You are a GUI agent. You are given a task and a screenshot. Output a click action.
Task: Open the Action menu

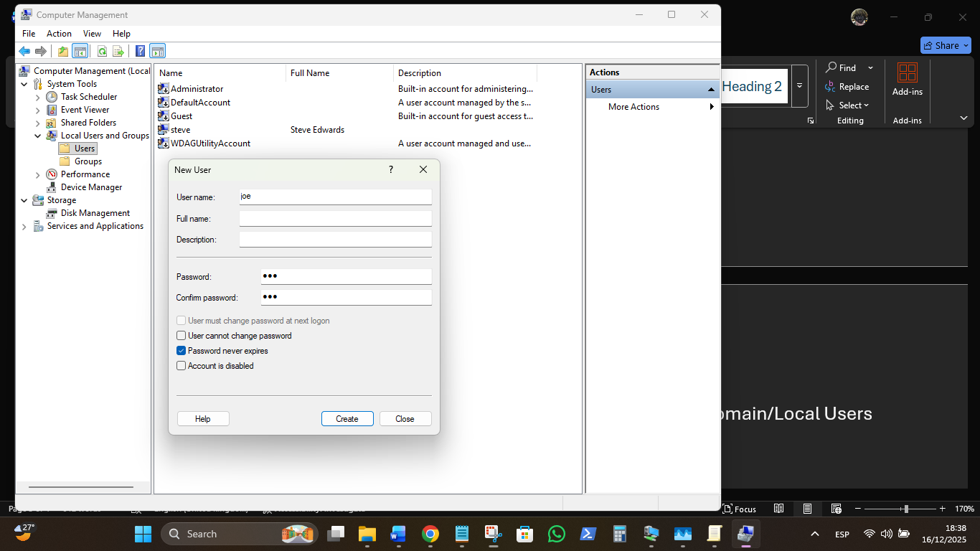pyautogui.click(x=59, y=34)
